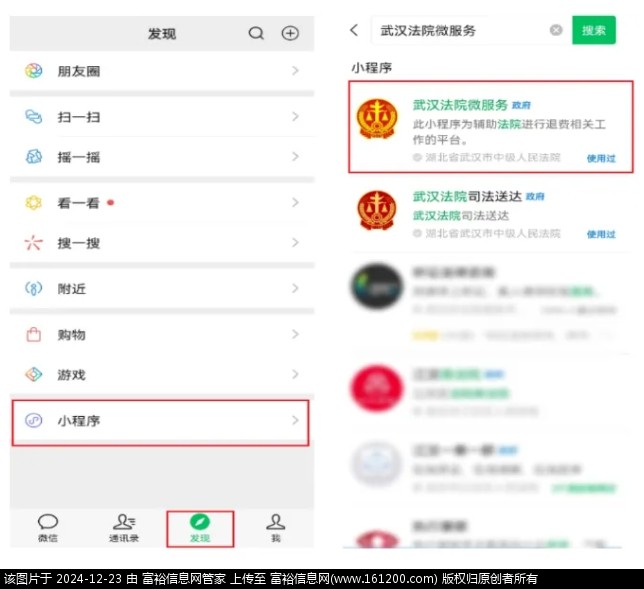Select the 扫一扫 label
This screenshot has width=644, height=589.
point(79,117)
